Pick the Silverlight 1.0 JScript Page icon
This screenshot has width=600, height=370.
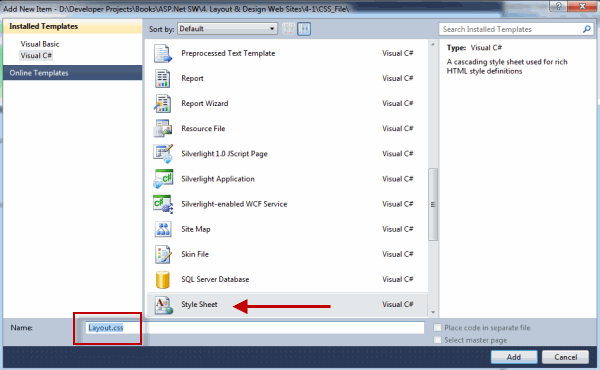(x=163, y=154)
